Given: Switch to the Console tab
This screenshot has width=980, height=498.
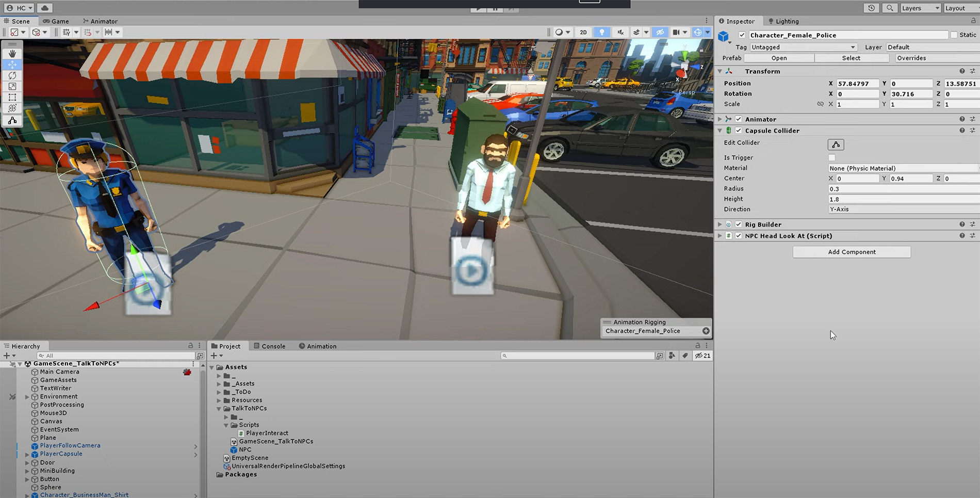Looking at the screenshot, I should click(269, 346).
